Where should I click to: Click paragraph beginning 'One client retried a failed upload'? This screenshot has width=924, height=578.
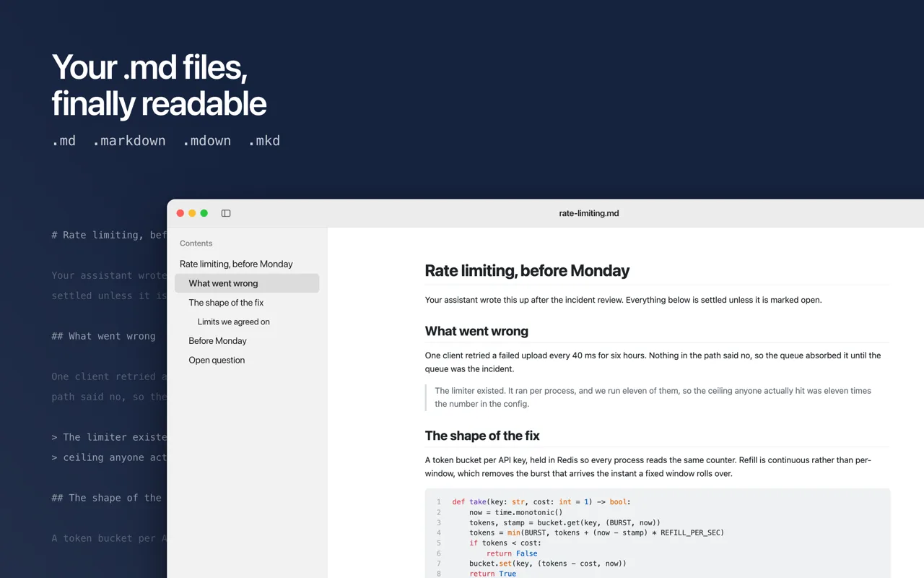coord(653,362)
